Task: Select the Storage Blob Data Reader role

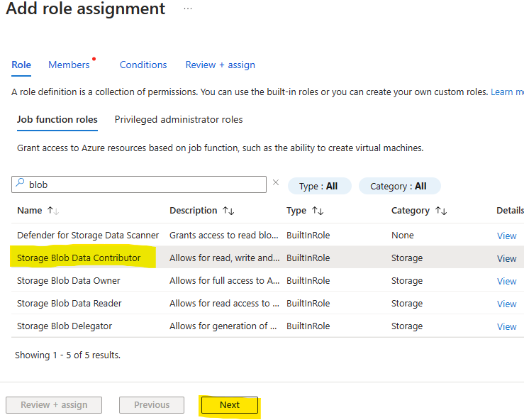Action: (69, 304)
